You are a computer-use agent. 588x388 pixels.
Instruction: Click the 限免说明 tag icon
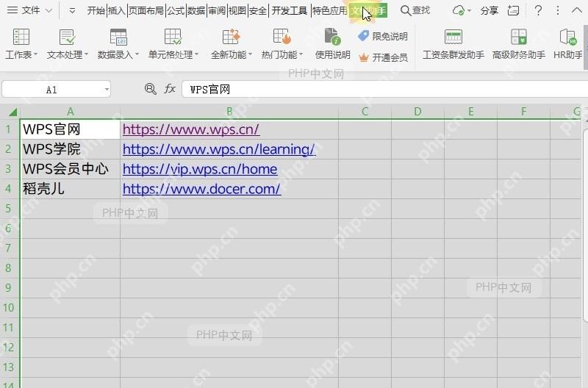tap(363, 36)
